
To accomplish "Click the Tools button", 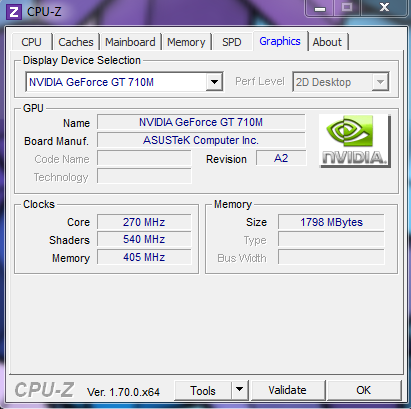I will point(203,390).
